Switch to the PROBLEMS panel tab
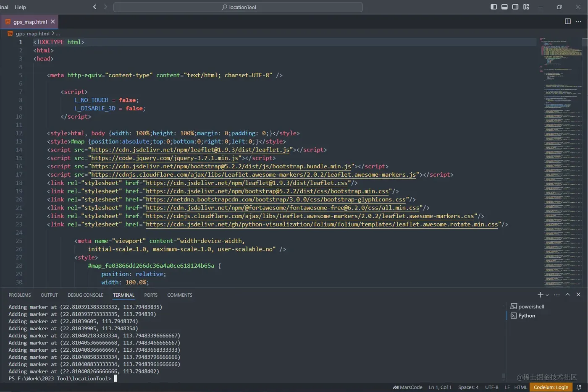The width and height of the screenshot is (588, 392). (20, 295)
